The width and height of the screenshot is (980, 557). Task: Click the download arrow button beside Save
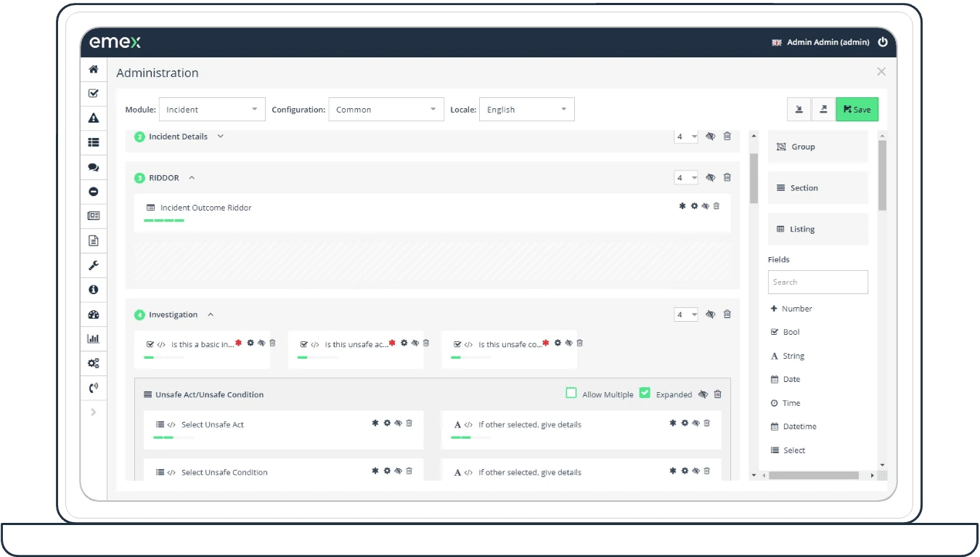[x=799, y=110]
